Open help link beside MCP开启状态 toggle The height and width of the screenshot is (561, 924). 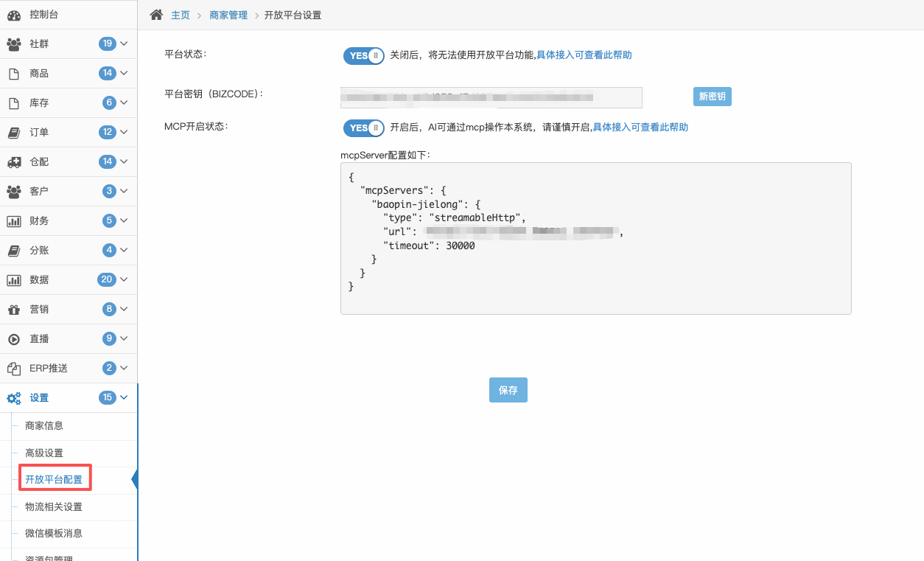pyautogui.click(x=640, y=128)
